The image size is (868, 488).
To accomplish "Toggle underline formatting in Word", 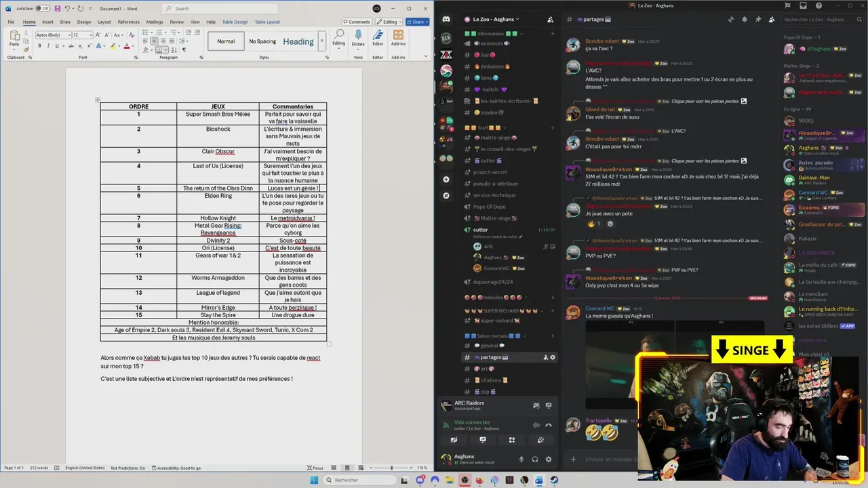I will click(x=57, y=46).
